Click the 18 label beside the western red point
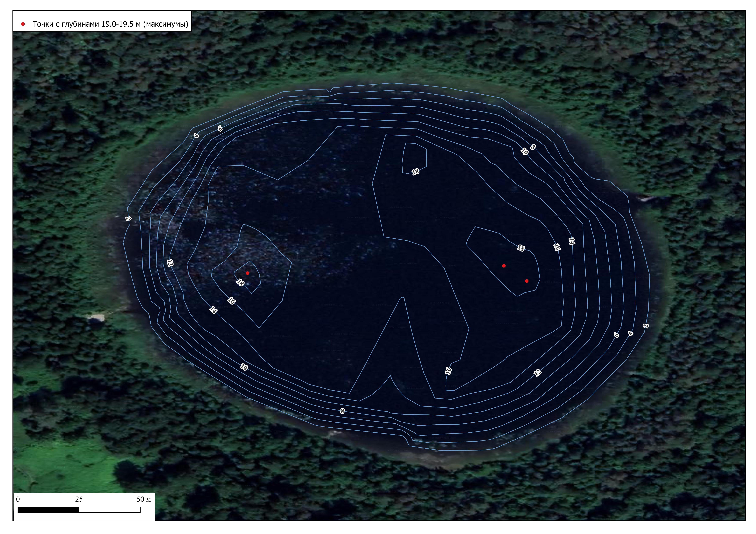This screenshot has width=756, height=534. click(x=240, y=283)
